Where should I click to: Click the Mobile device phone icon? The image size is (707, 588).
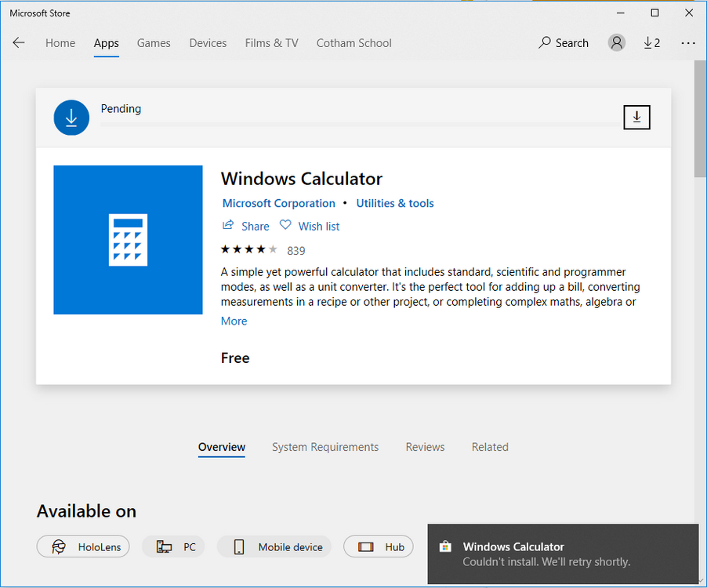pos(239,546)
